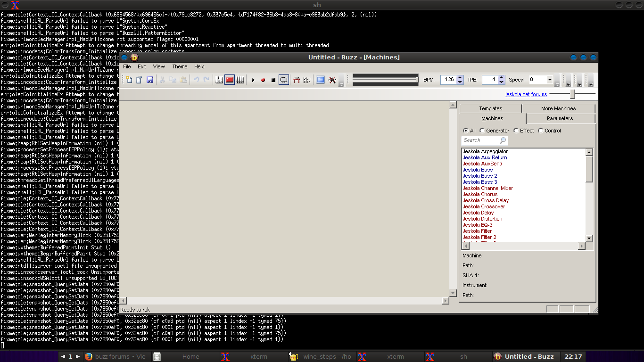The image size is (644, 362).
Task: Click the search magnifier icon
Action: [503, 140]
